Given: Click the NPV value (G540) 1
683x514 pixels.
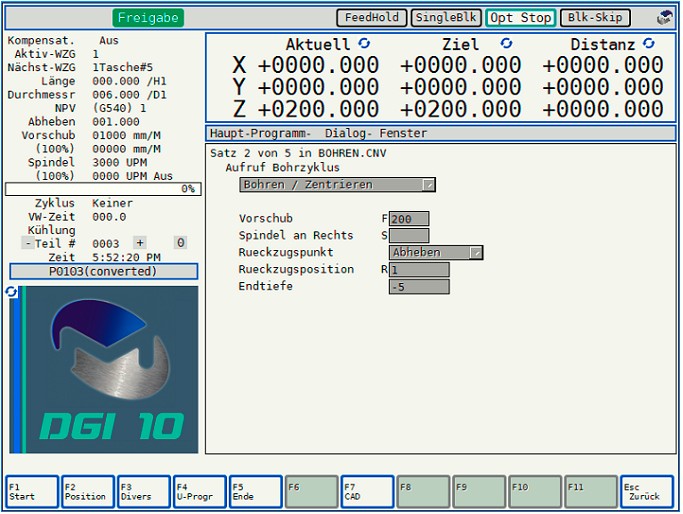Looking at the screenshot, I should coord(119,108).
